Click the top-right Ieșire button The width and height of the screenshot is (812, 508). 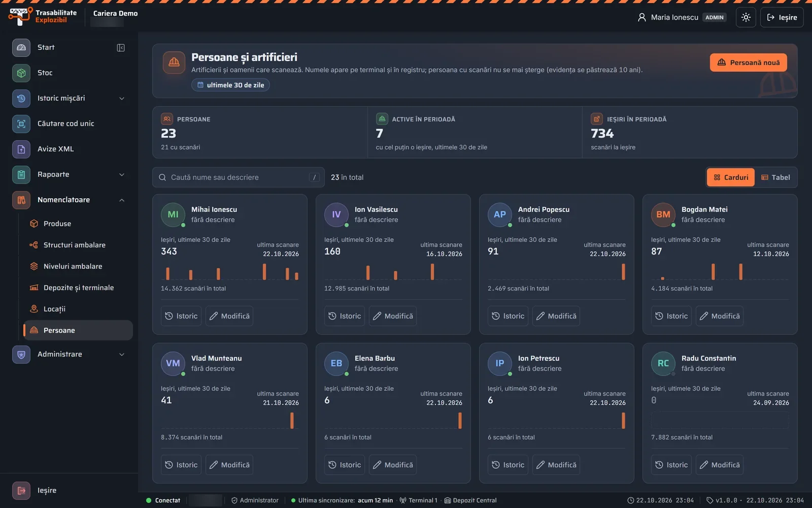point(782,17)
